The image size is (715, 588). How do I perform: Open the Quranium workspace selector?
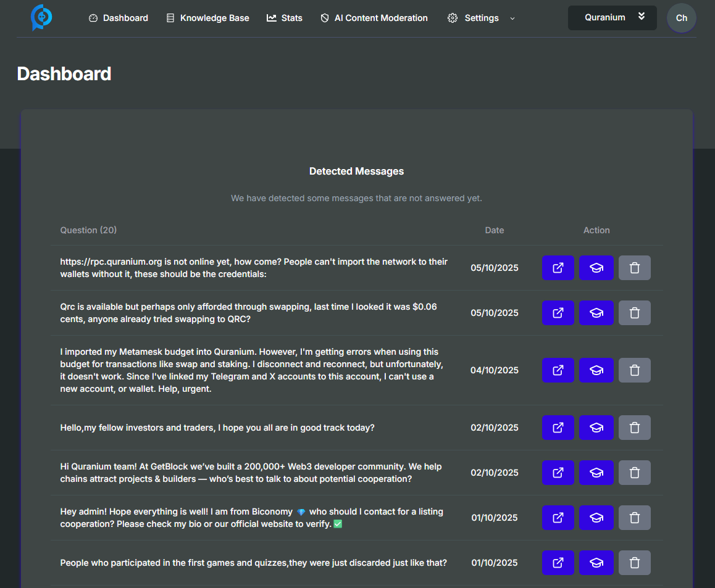tap(612, 18)
